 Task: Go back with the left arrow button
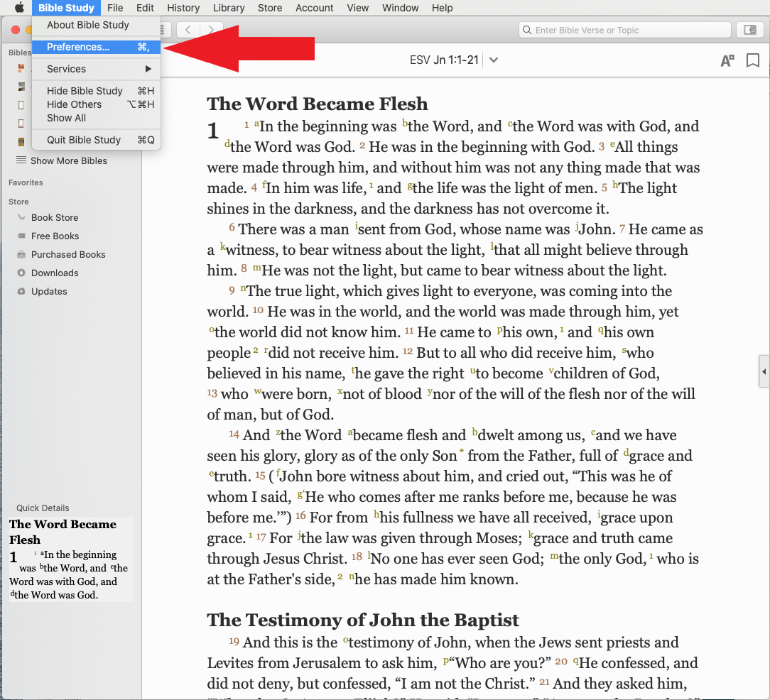tap(188, 30)
